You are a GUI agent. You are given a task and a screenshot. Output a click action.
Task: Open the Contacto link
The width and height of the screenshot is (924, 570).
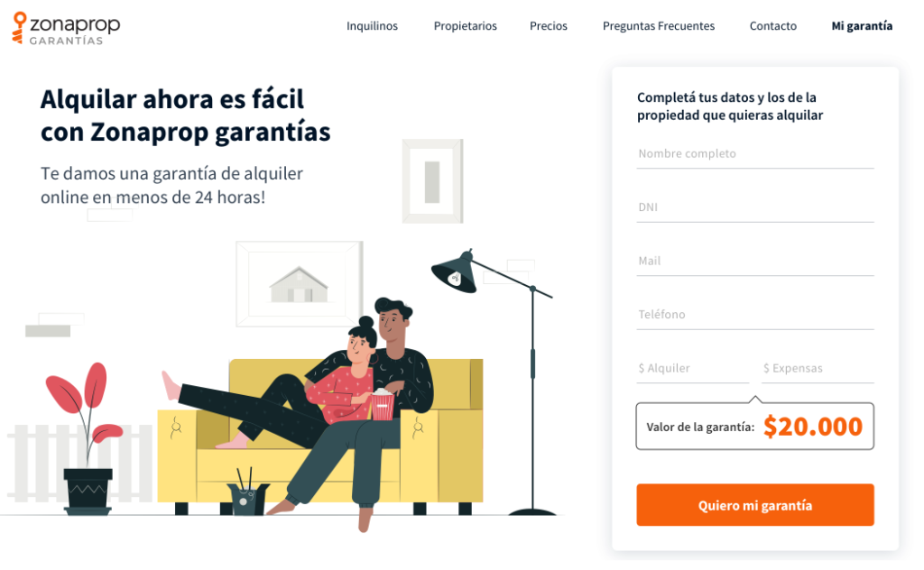(772, 26)
